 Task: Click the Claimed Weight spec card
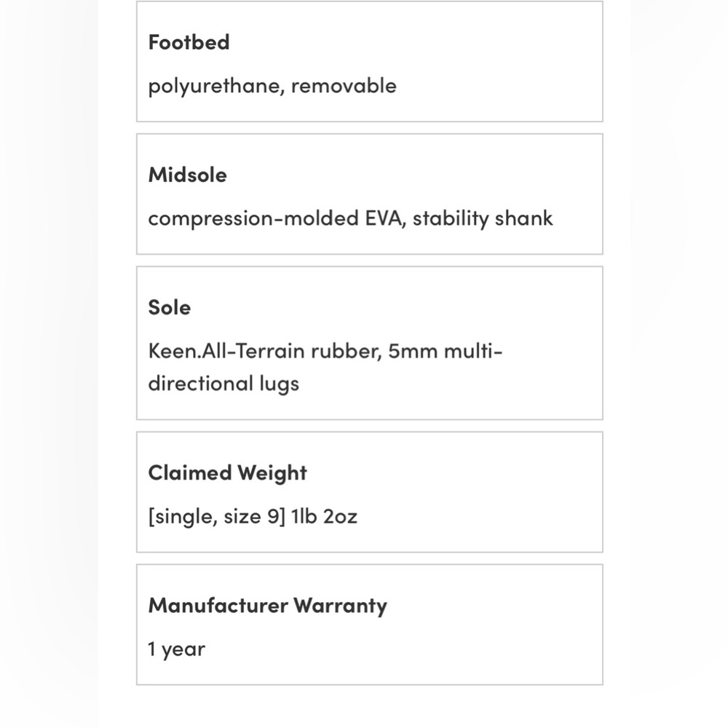370,492
